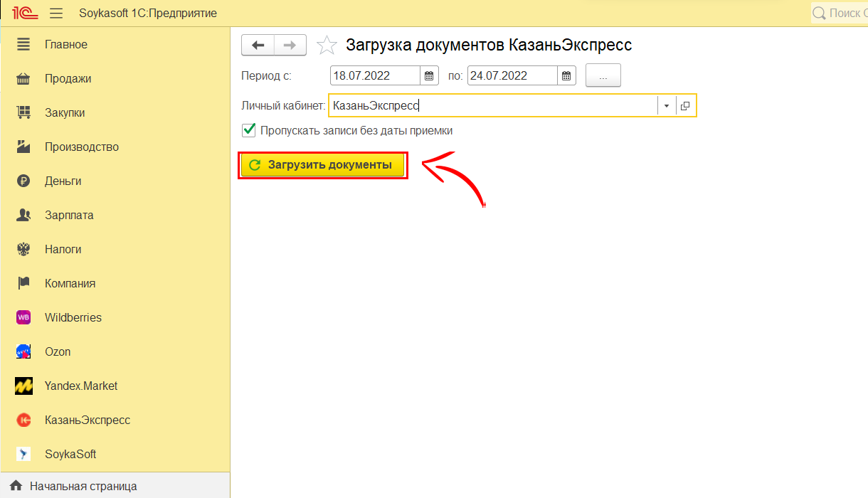868x498 pixels.
Task: Click the Личный кабинет input field
Action: 493,105
